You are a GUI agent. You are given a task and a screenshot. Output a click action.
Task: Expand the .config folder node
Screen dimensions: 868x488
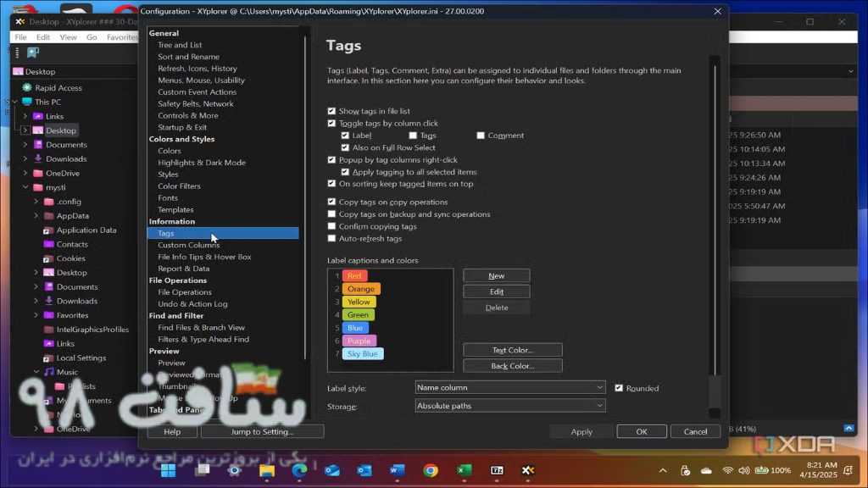coord(36,202)
